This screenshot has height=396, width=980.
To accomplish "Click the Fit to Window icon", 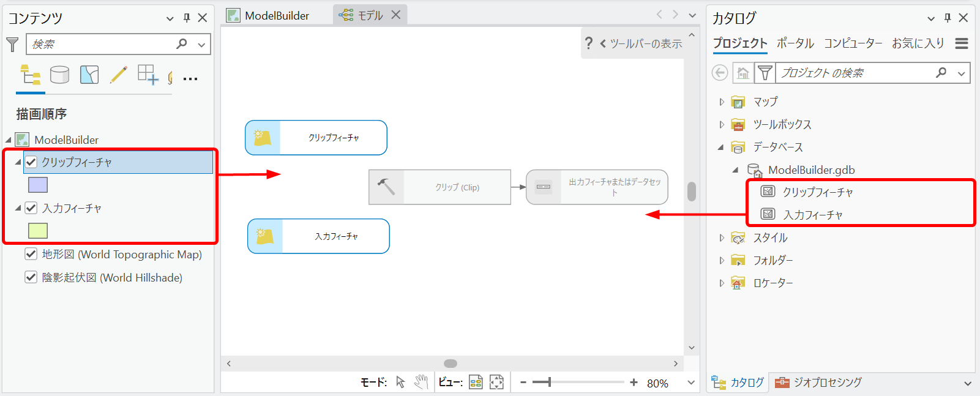I will tap(496, 383).
